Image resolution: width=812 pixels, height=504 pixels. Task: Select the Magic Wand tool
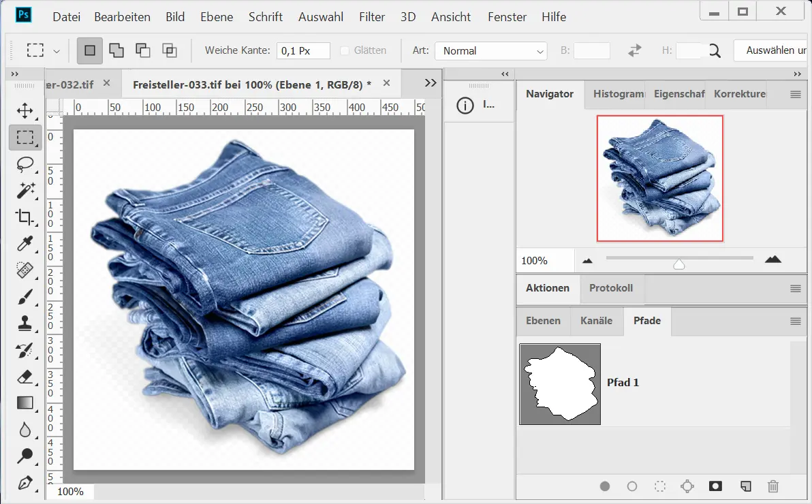[x=25, y=191]
